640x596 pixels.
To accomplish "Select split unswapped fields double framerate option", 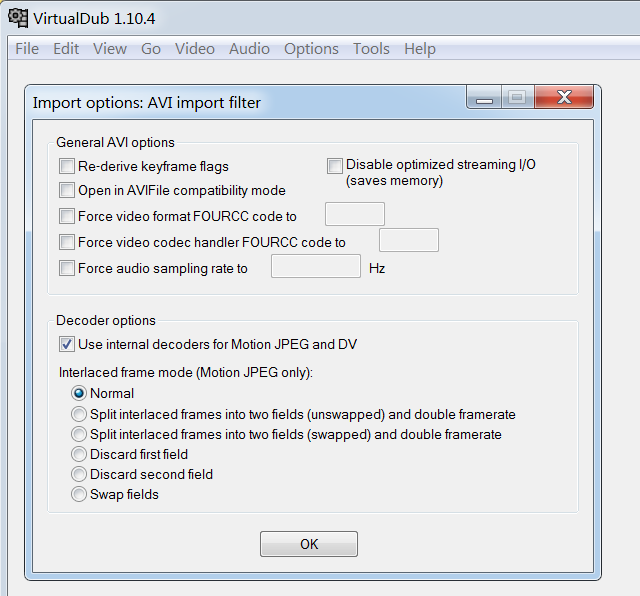I will pos(79,414).
